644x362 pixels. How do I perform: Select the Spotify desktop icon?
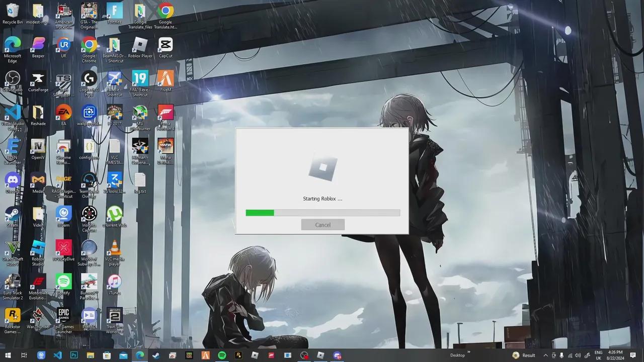pos(63,285)
